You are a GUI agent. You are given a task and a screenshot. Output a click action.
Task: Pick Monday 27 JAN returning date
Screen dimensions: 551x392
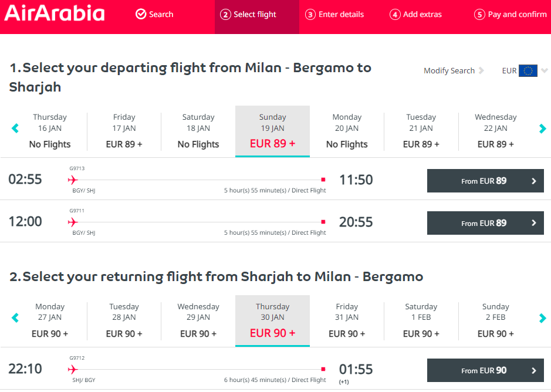pyautogui.click(x=50, y=320)
